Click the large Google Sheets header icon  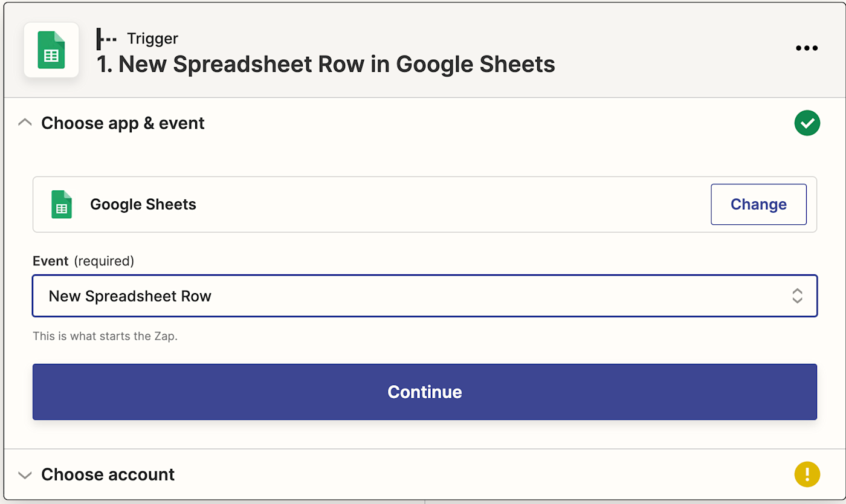click(51, 50)
